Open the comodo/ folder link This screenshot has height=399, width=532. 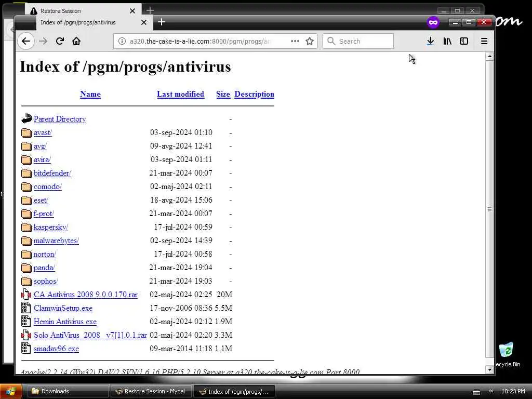[x=47, y=187]
